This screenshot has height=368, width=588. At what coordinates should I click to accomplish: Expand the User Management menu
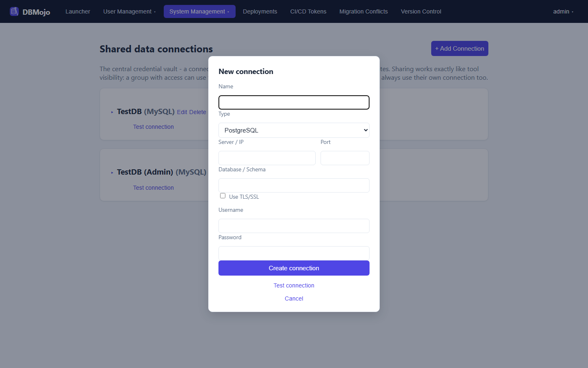129,11
